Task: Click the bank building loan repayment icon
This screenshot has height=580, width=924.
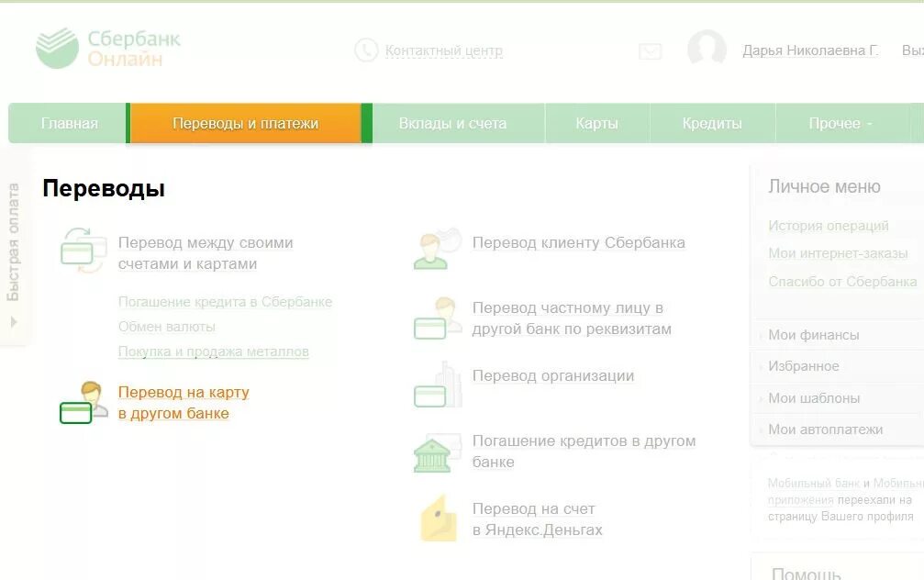Action: coord(438,452)
